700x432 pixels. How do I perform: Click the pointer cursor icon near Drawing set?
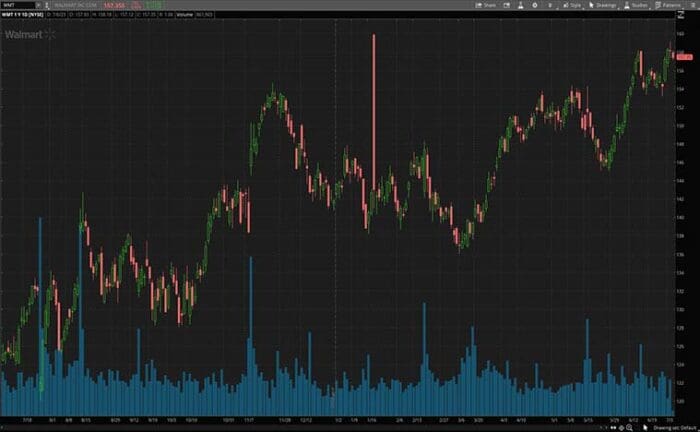pos(645,428)
